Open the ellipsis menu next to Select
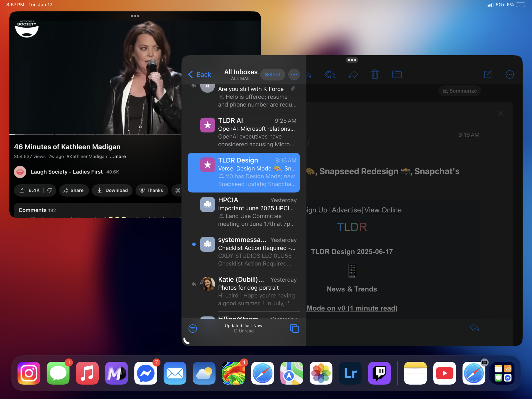Screen dimensions: 532x399 point(294,74)
